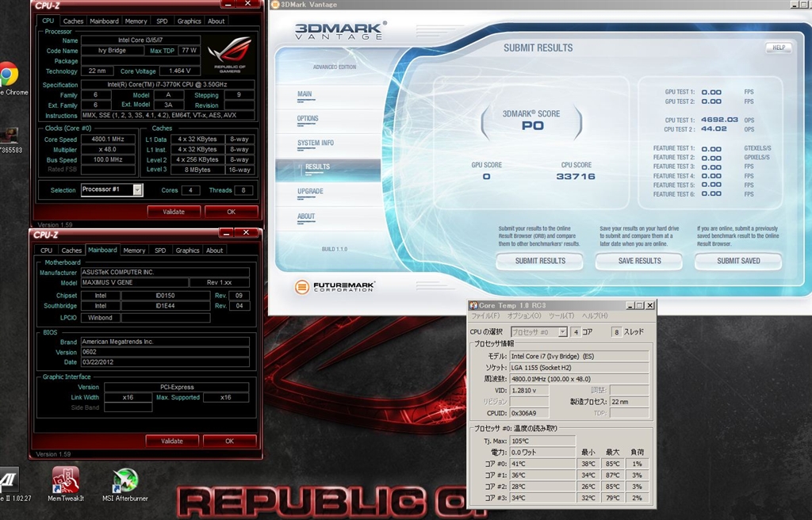
Task: Click the SUBMIT SAVED button
Action: point(738,261)
